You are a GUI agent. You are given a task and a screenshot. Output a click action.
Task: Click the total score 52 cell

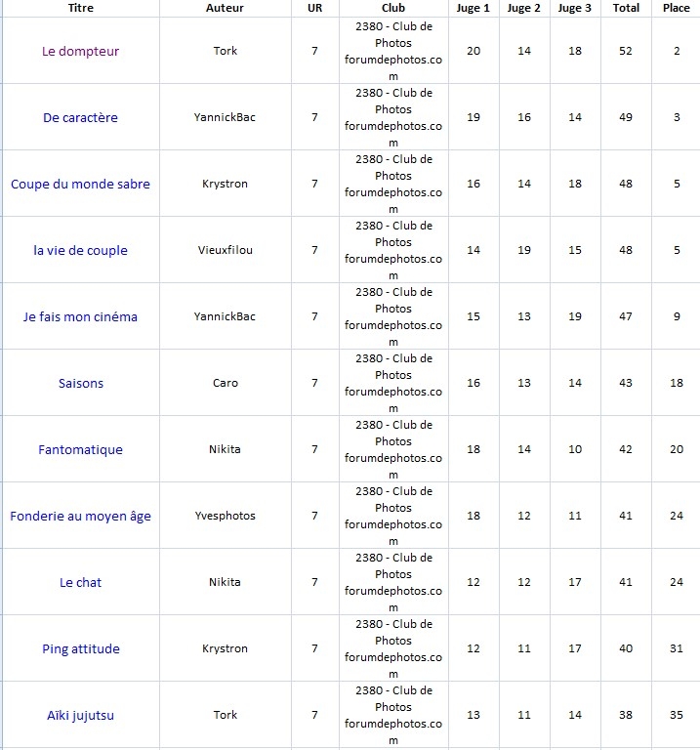pos(626,51)
